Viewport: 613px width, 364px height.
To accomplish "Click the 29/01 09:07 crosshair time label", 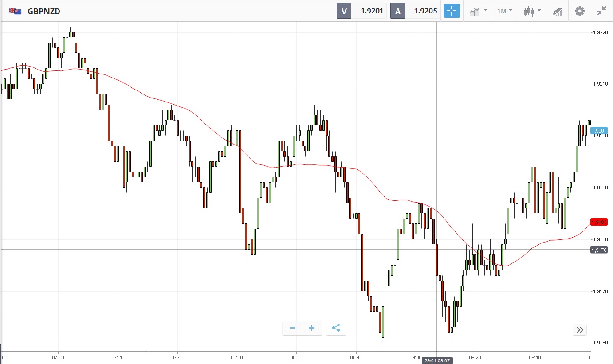I will point(437,360).
